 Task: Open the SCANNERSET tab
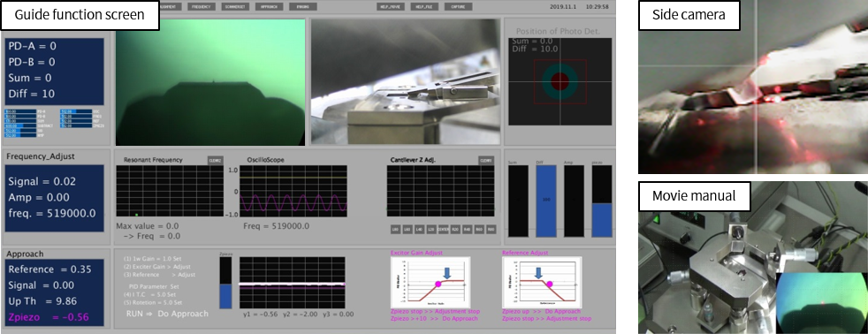tap(236, 7)
